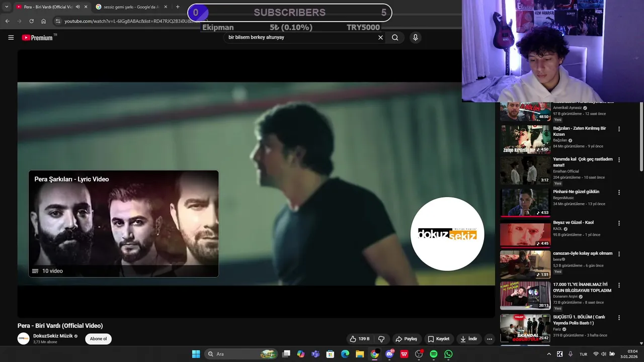Open clock and date 03:04 panel
Image resolution: width=644 pixels, height=362 pixels.
629,354
